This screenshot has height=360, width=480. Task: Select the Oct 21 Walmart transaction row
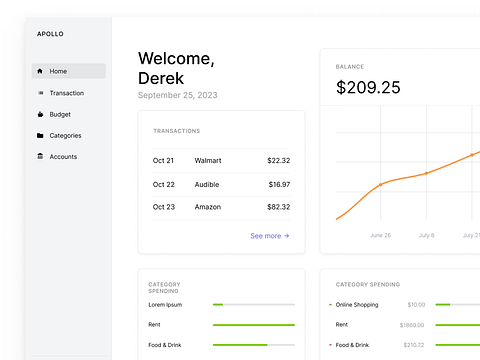click(x=221, y=161)
